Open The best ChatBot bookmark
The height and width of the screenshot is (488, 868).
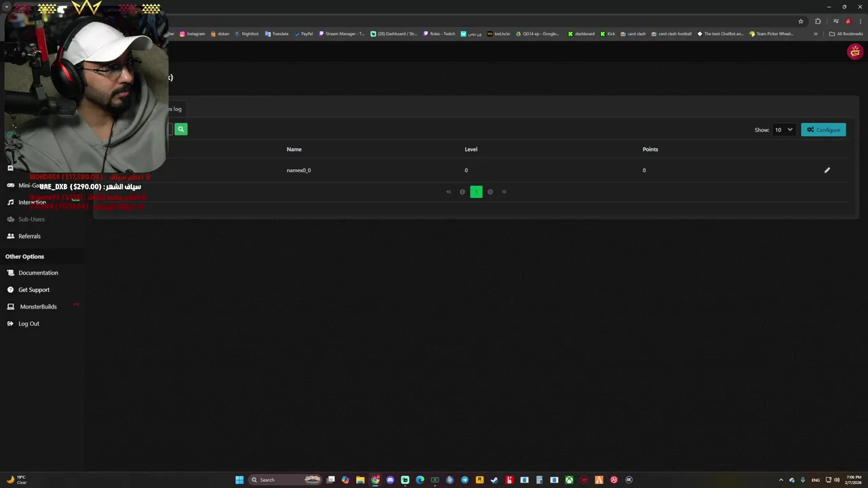coord(720,34)
